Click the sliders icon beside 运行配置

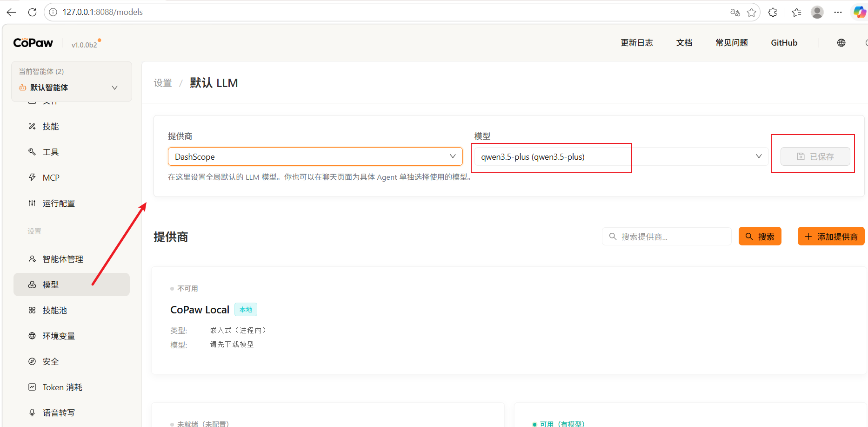coord(32,203)
